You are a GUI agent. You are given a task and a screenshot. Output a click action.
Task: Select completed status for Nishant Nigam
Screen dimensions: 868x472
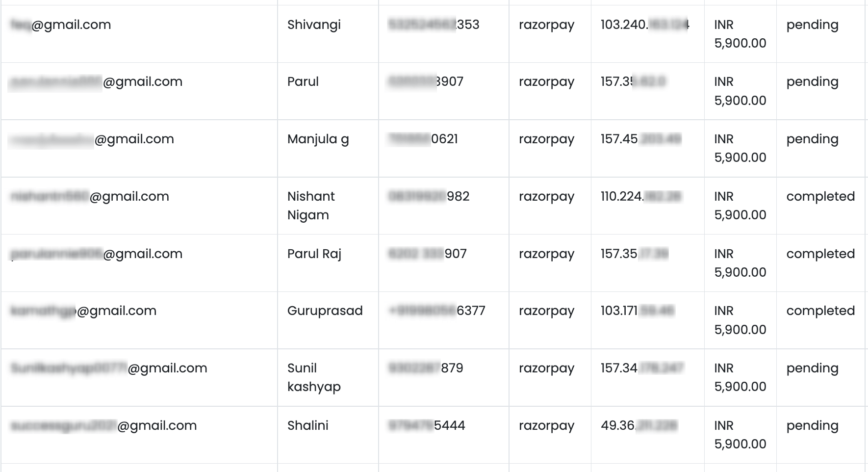[x=820, y=197]
